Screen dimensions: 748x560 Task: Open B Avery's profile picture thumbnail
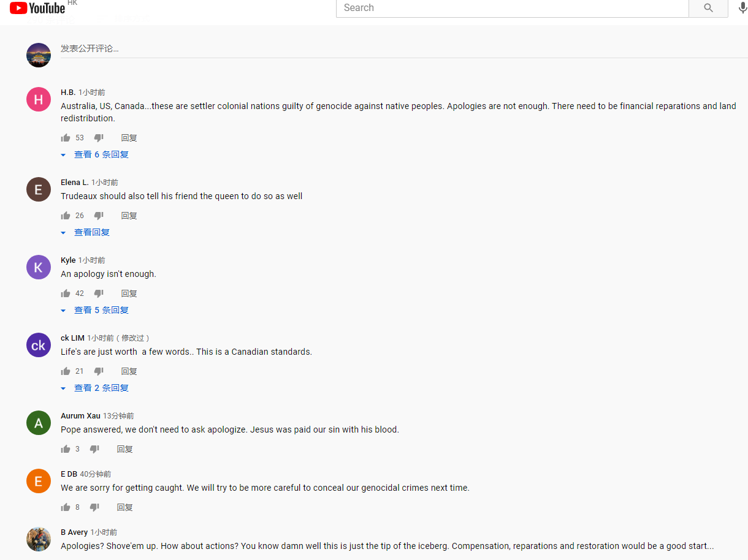(x=39, y=539)
